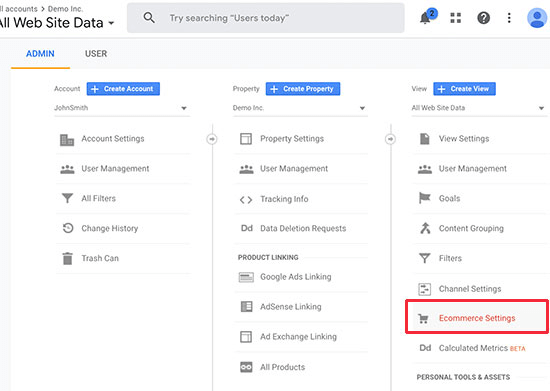
Task: Click the Property Settings window icon
Action: click(246, 139)
